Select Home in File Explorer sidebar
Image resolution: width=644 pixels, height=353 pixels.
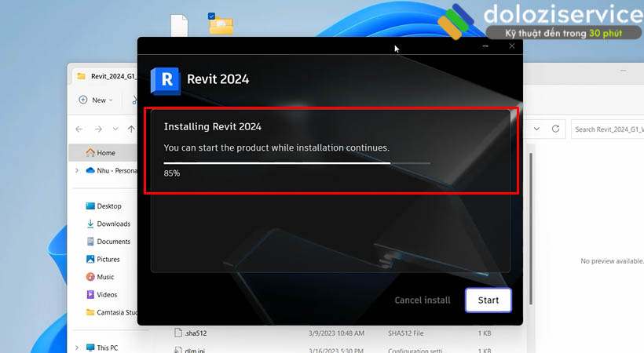pyautogui.click(x=103, y=153)
